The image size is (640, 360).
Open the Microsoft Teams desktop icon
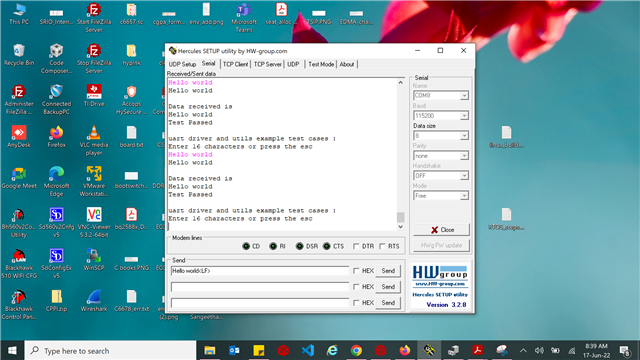point(244,17)
